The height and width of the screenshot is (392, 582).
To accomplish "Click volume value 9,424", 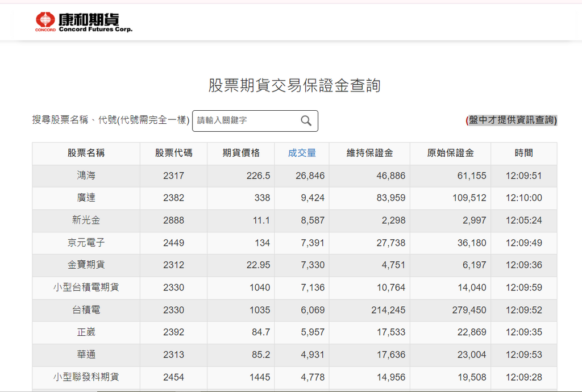I will [x=313, y=198].
